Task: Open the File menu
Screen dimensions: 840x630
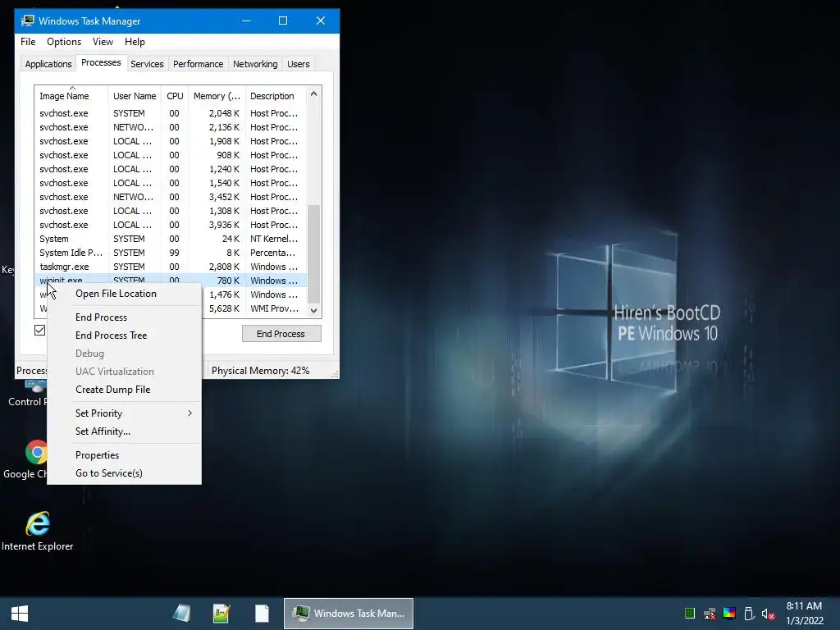Action: 28,42
